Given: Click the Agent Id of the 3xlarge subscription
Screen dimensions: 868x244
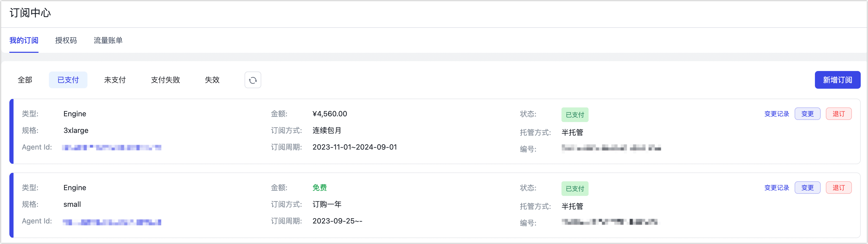Looking at the screenshot, I should coord(112,147).
